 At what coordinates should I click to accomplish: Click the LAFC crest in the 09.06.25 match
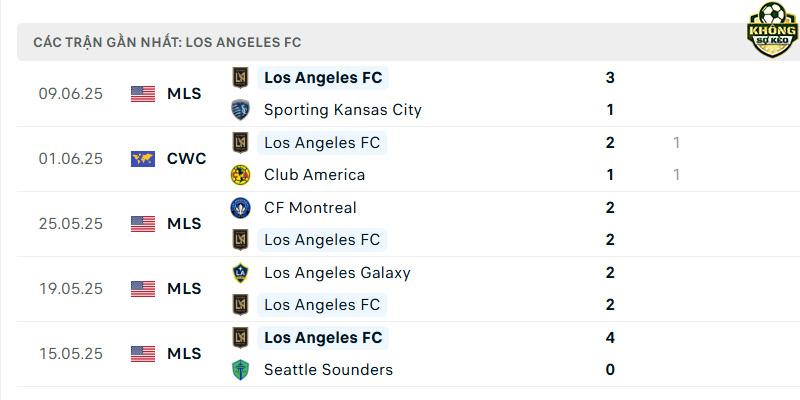tap(240, 78)
